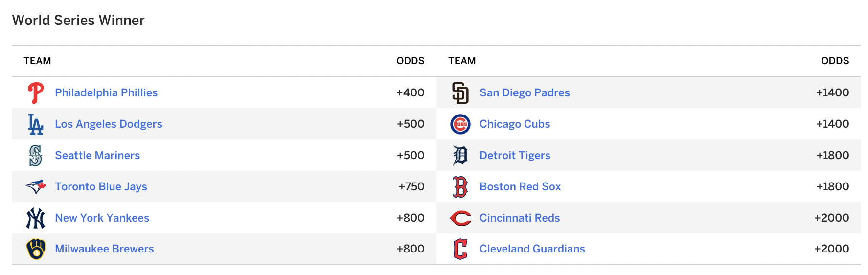Open the San Diego Padres link

[x=525, y=92]
